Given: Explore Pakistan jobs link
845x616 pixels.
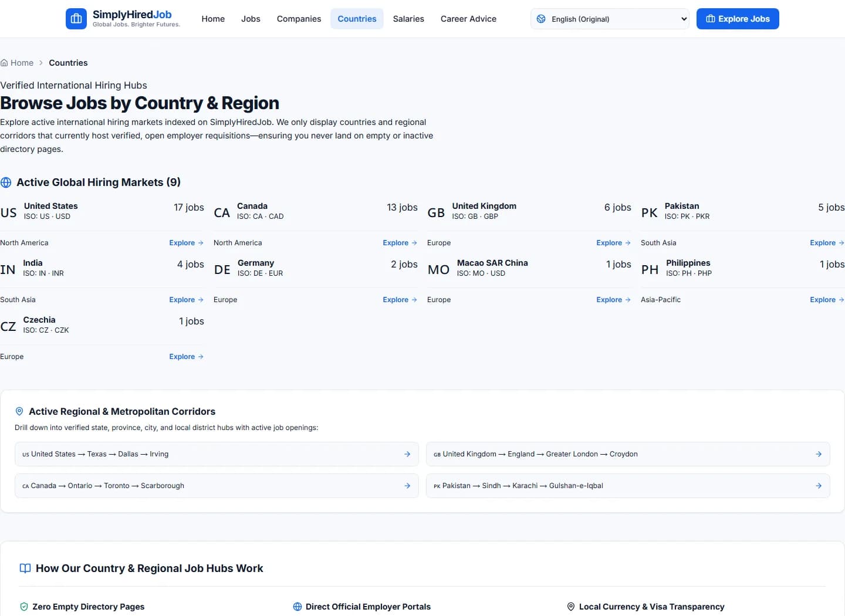Looking at the screenshot, I should 827,243.
